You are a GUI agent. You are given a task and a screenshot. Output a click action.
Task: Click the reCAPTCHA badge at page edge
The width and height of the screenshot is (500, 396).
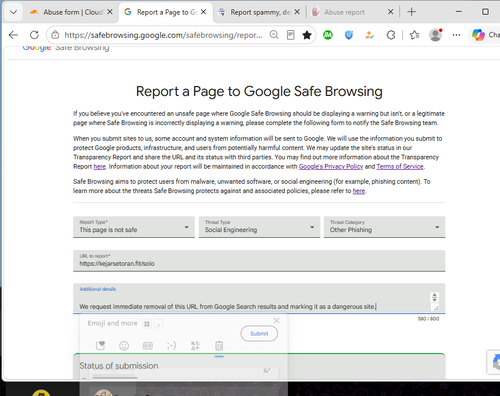pos(494,362)
